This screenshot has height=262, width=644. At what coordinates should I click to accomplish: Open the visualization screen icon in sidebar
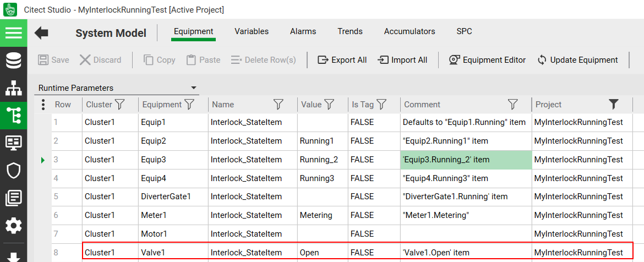13,143
